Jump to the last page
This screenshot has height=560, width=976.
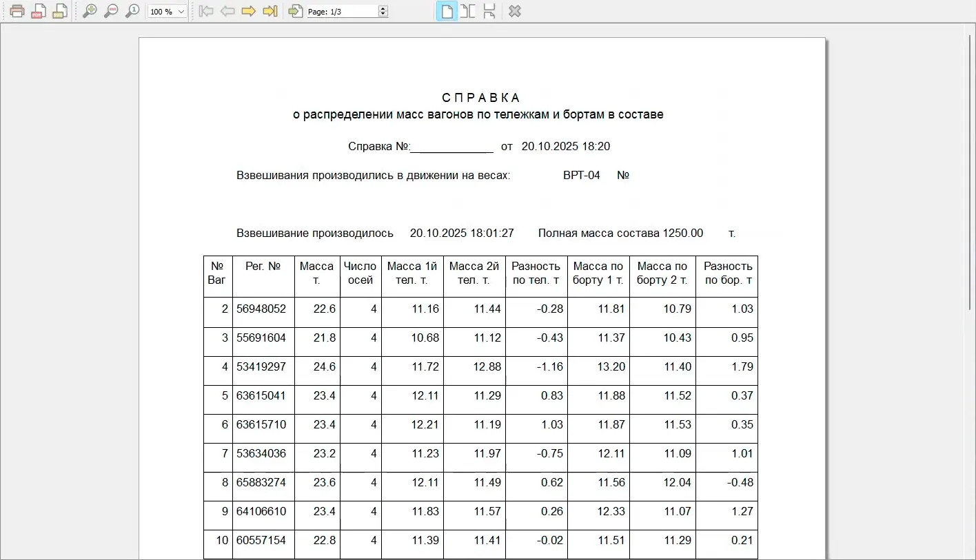tap(270, 10)
